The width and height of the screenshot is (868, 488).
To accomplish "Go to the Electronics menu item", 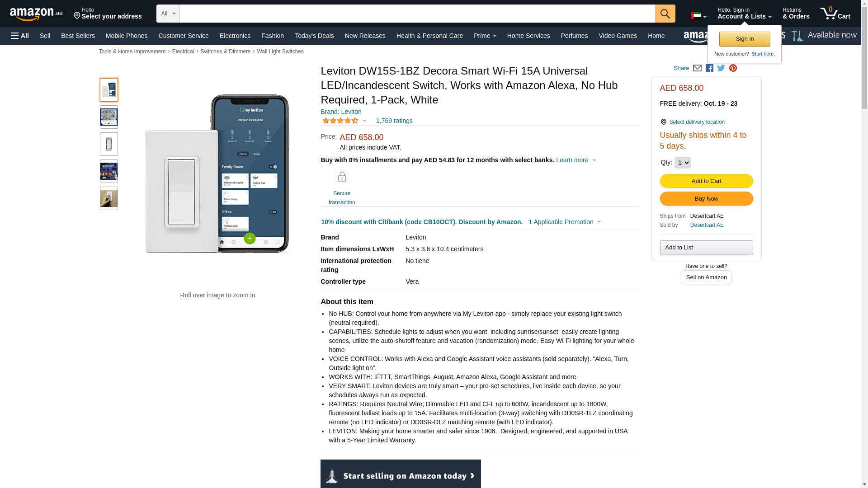I will 235,36.
